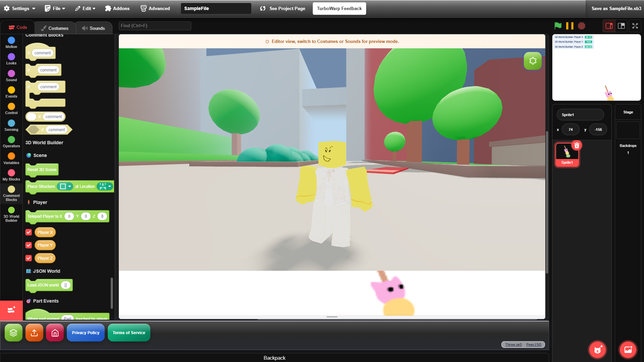Jump to Control block category
Screen dimensions: 644x362
click(x=11, y=109)
